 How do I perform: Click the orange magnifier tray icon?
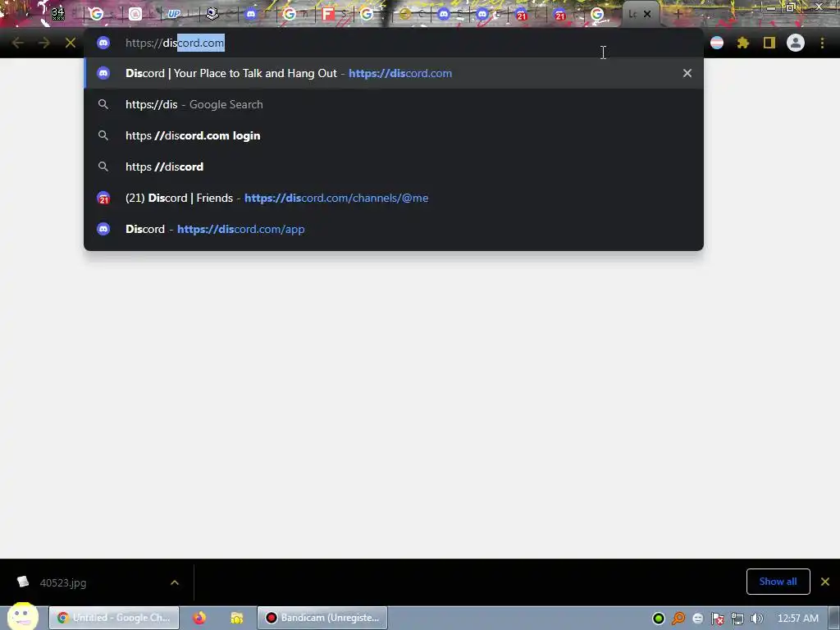tap(678, 619)
